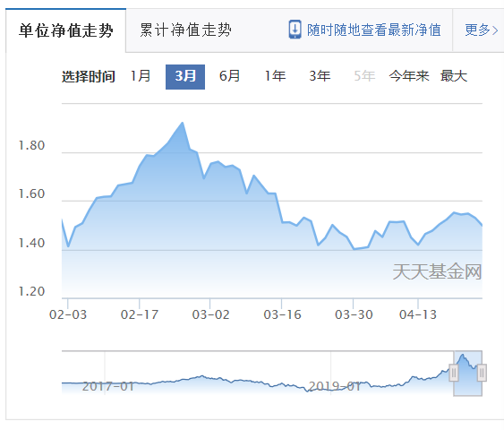Open the 更多 link
This screenshot has width=504, height=430.
point(477,30)
